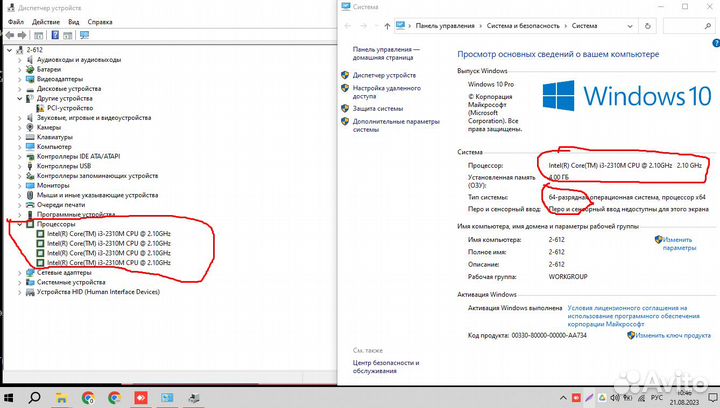Collapse the 2-612 root node

[x=10, y=50]
